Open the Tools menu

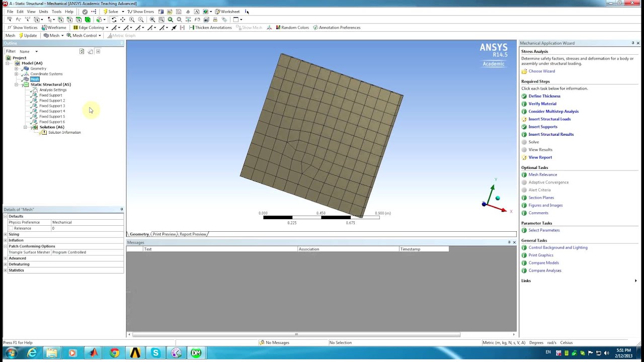56,12
